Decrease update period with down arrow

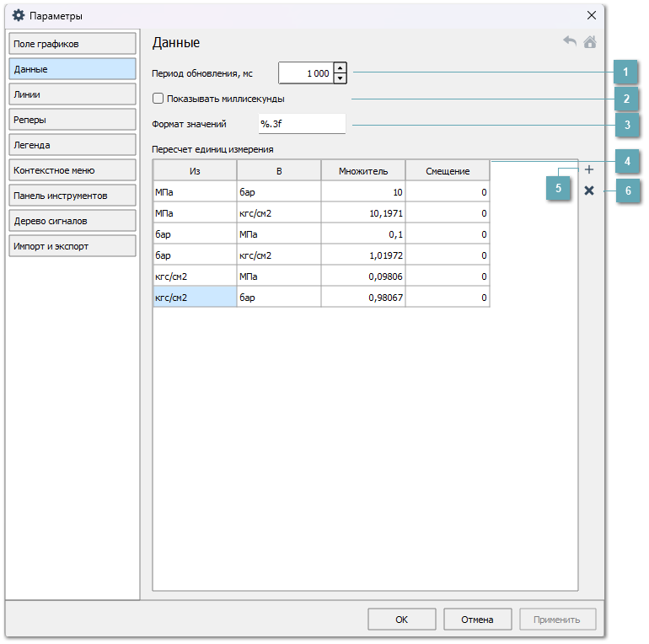(340, 78)
